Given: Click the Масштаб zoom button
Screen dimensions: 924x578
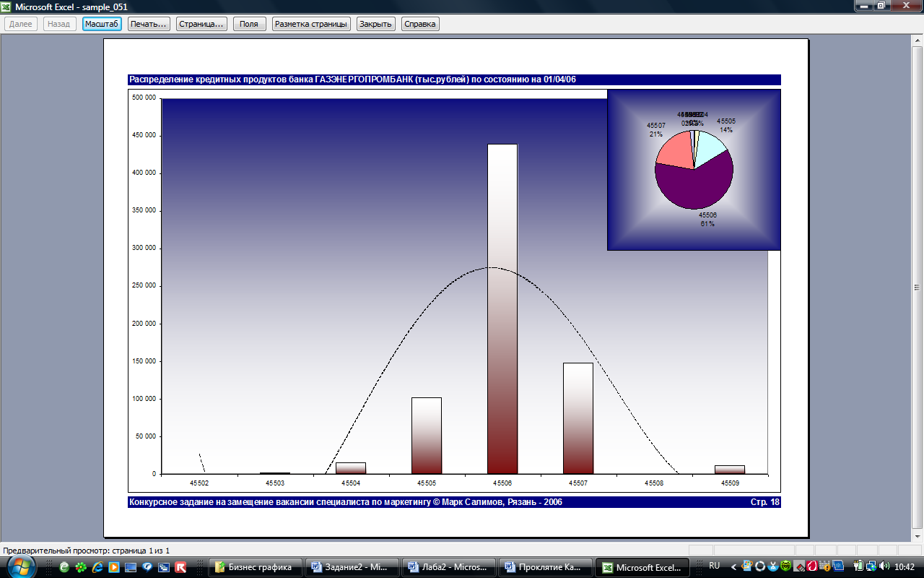Looking at the screenshot, I should [x=101, y=24].
